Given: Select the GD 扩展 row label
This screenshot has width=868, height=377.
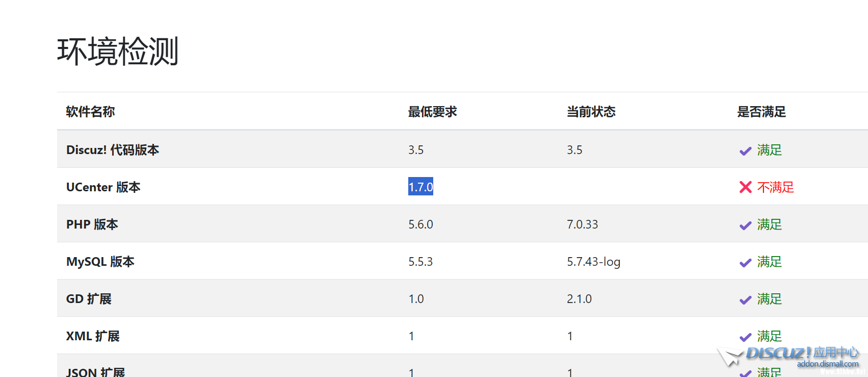Looking at the screenshot, I should (89, 299).
